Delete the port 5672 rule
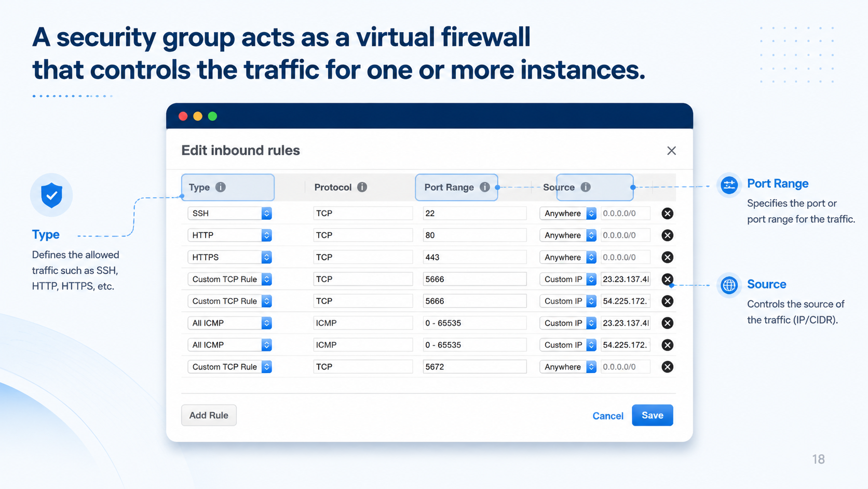Image resolution: width=868 pixels, height=489 pixels. (x=668, y=367)
